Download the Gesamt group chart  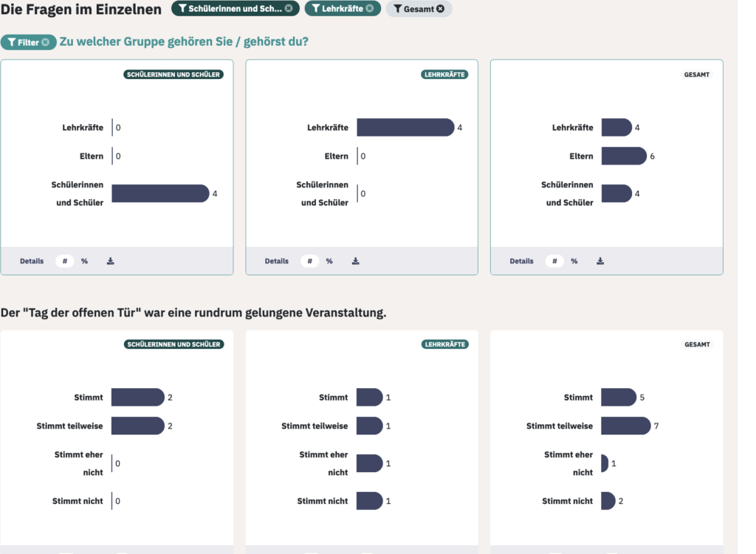[x=600, y=261]
